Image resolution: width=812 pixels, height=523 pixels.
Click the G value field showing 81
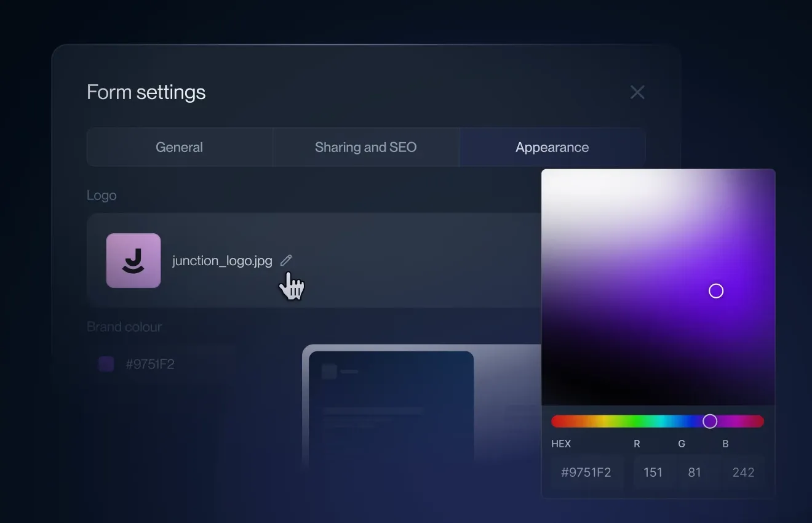[695, 473]
